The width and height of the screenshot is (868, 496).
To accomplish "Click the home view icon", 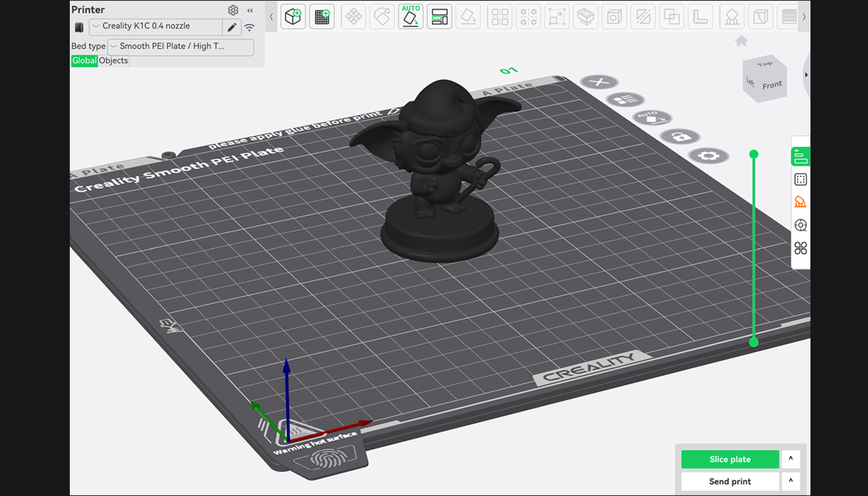I will tap(741, 41).
